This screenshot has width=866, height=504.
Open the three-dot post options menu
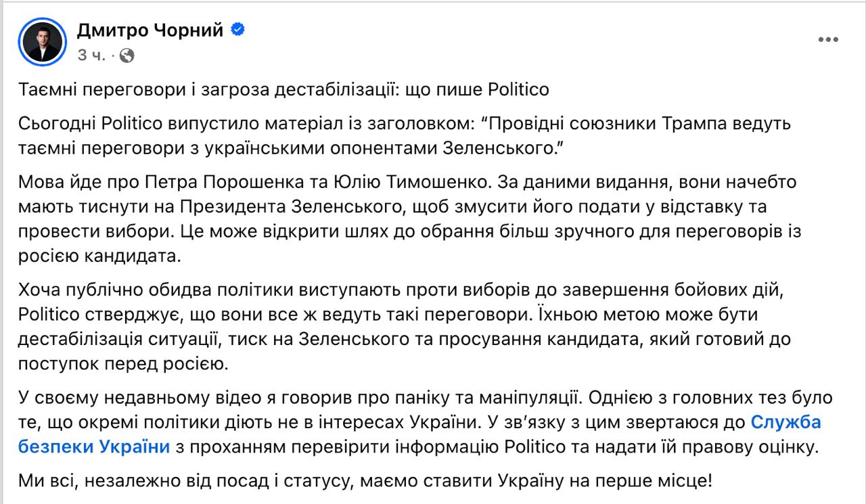tap(828, 40)
